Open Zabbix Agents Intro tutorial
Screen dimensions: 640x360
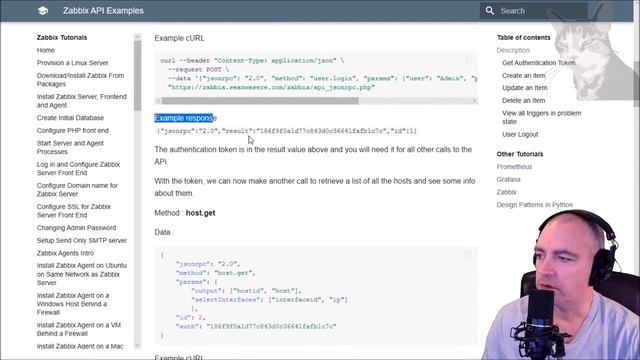(x=65, y=253)
